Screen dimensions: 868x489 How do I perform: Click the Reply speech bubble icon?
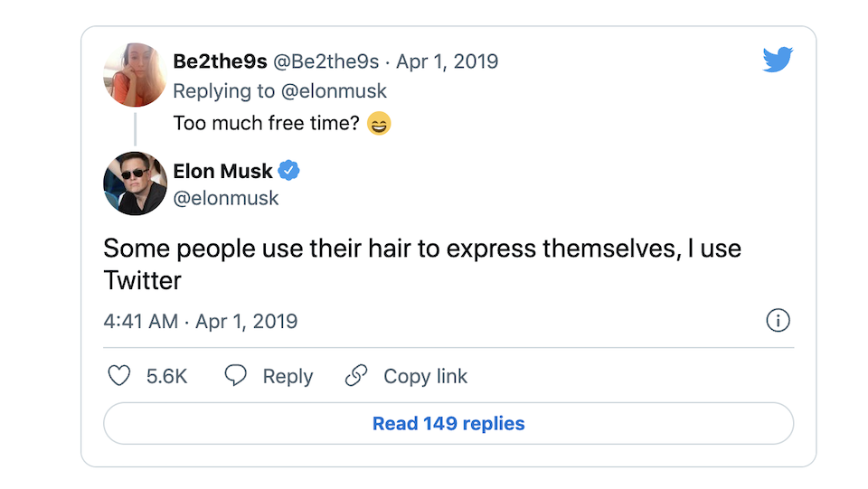pos(236,376)
